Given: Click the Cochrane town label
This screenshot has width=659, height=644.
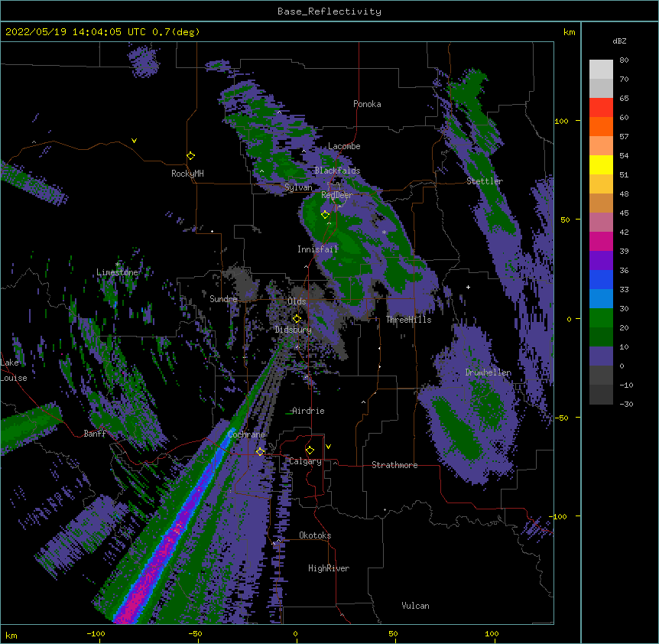Looking at the screenshot, I should (246, 434).
